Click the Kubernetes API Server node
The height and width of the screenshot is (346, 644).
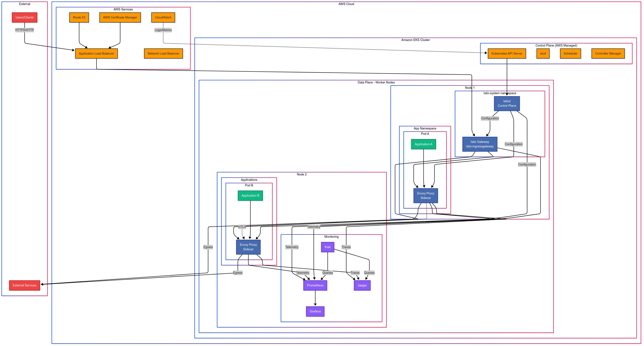[x=506, y=54]
